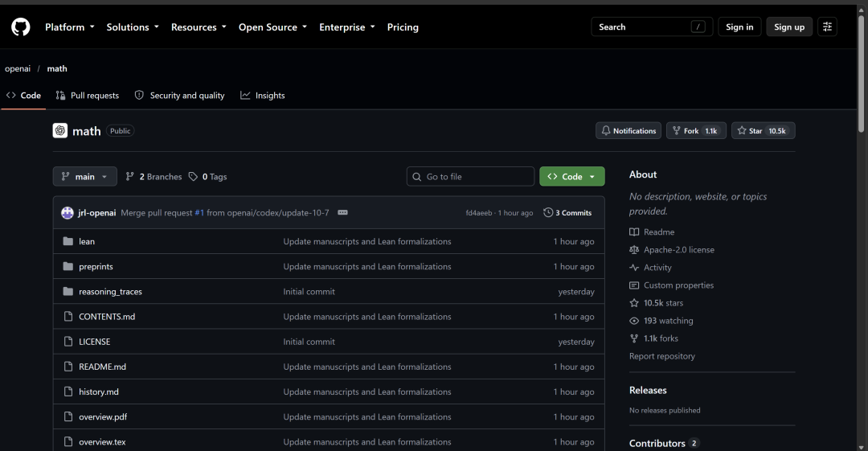The width and height of the screenshot is (868, 451).
Task: Click the OpenAI avatar next to math title
Action: [x=59, y=131]
